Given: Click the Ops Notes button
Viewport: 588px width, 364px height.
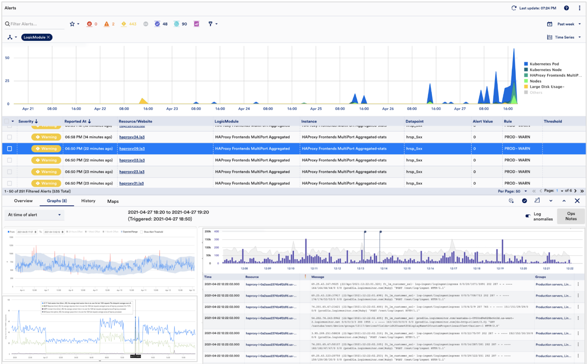Looking at the screenshot, I should point(571,216).
